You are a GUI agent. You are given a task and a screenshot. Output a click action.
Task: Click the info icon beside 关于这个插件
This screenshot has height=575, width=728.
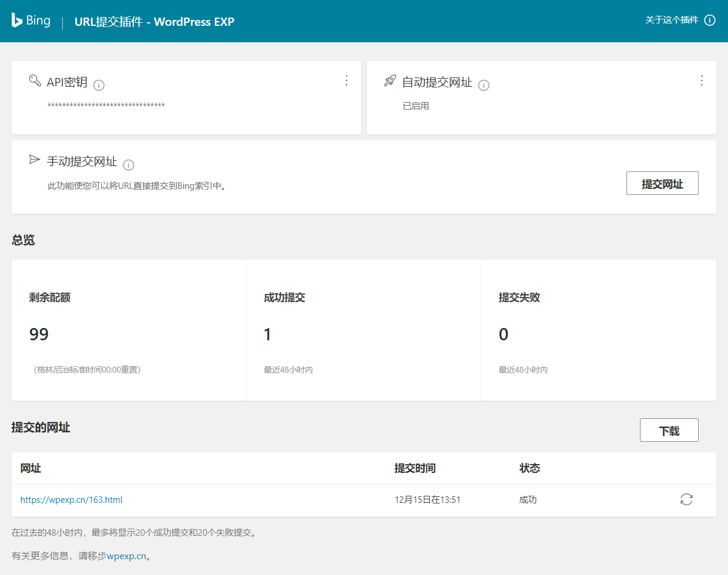[x=710, y=21]
